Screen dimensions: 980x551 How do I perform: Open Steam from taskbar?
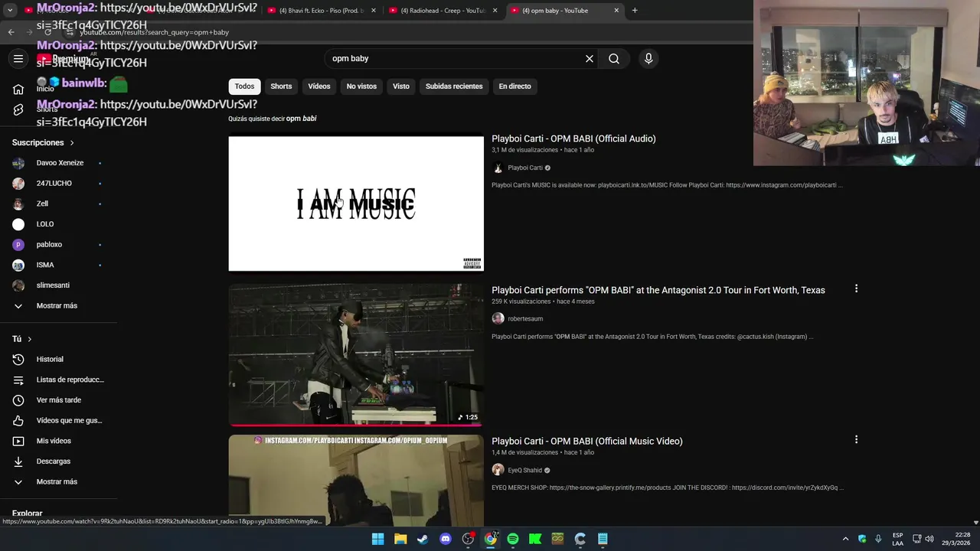[x=423, y=539]
